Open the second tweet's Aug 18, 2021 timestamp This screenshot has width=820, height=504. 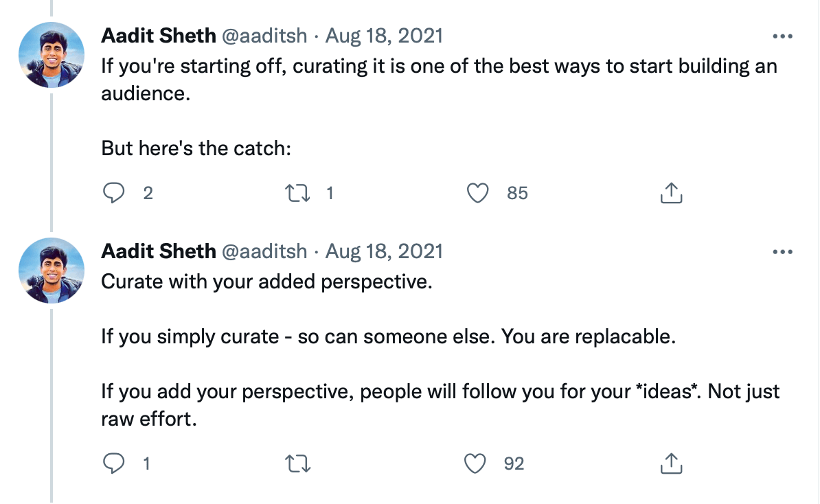(384, 251)
